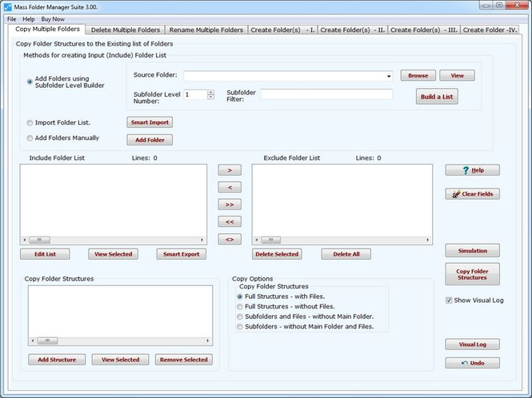Choose Full Structures - without Files
The height and width of the screenshot is (398, 532).
click(x=240, y=306)
